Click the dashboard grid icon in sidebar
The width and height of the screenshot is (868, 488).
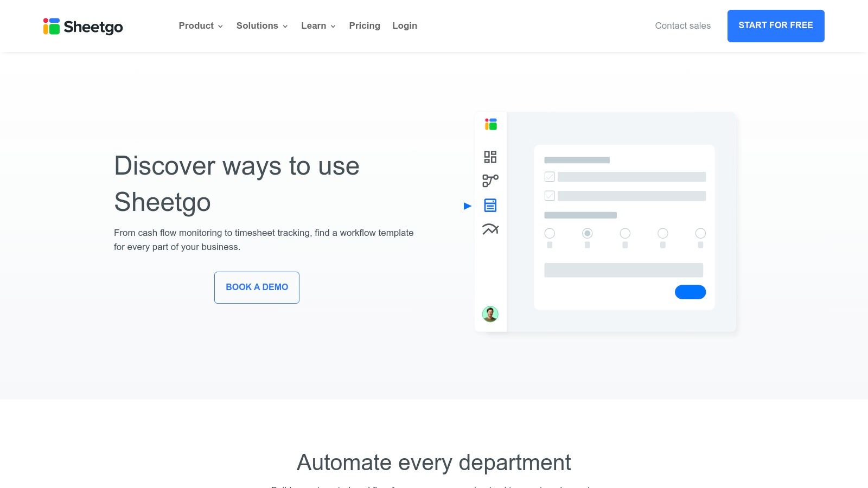pos(490,157)
